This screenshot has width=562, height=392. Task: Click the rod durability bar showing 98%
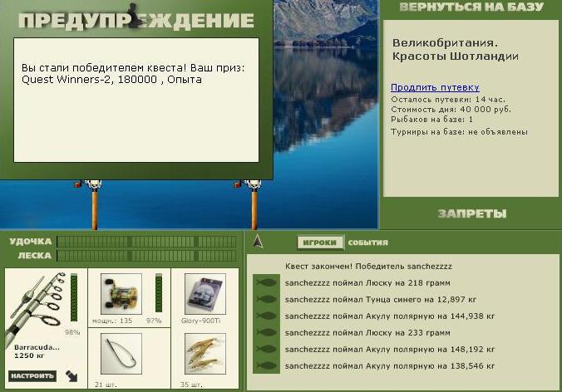74,297
